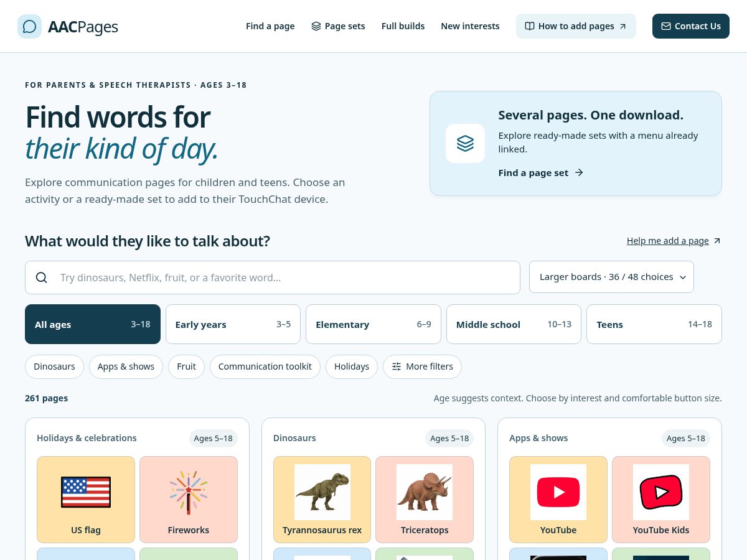Click the magnifier icon in search box
Image resolution: width=747 pixels, height=560 pixels.
click(x=42, y=278)
